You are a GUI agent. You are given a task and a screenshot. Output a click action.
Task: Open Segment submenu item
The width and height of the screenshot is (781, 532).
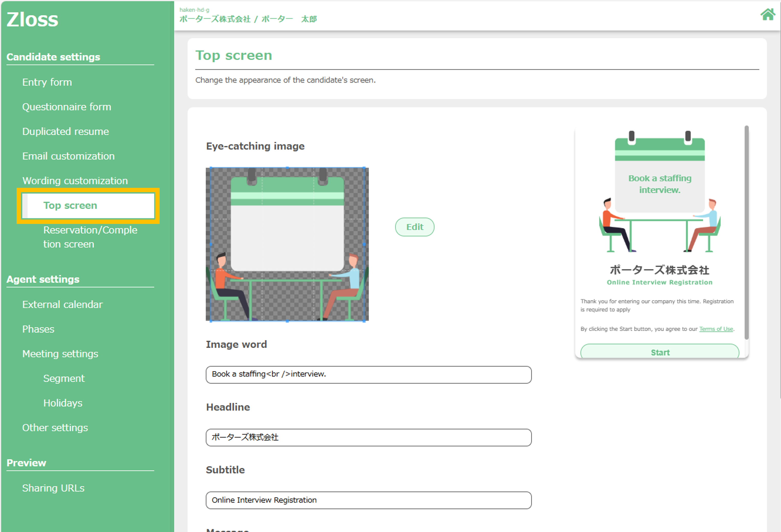click(64, 378)
